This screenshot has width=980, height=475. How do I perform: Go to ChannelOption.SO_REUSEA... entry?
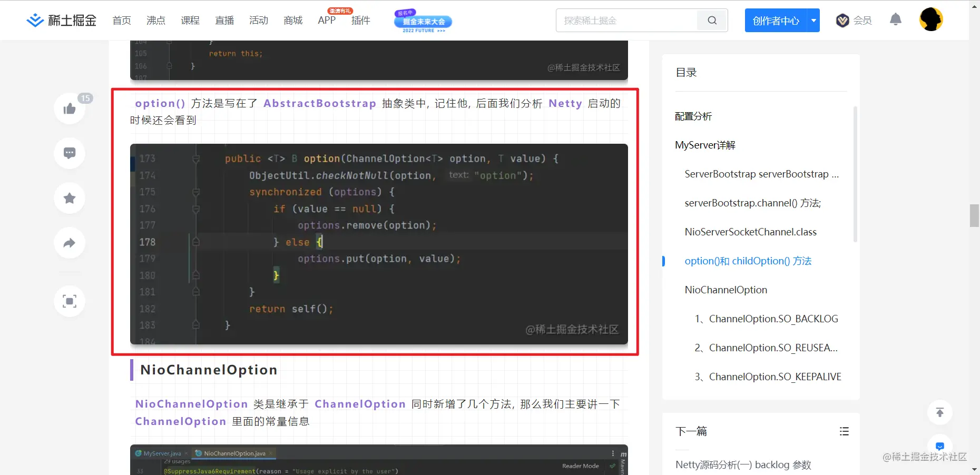click(x=766, y=348)
